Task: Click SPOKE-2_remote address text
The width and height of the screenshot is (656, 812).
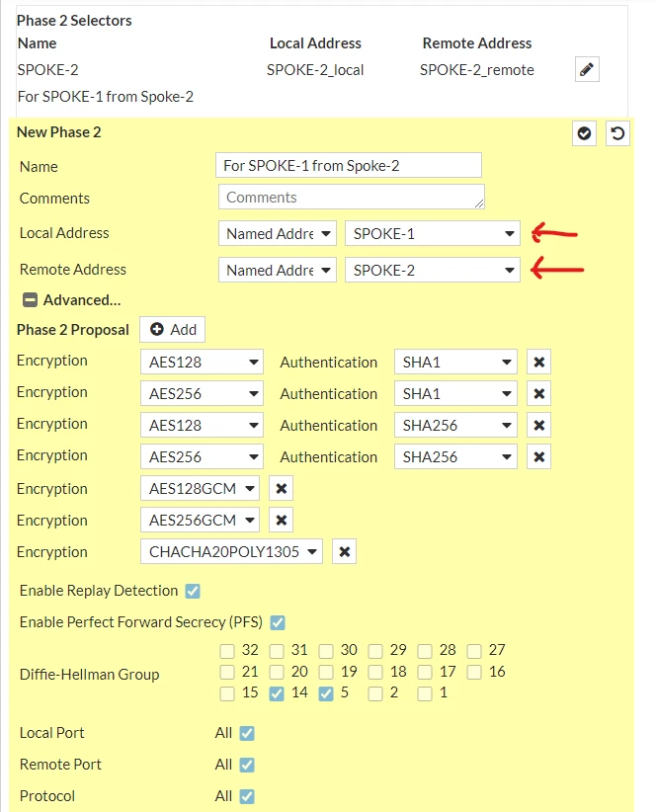Action: click(477, 70)
